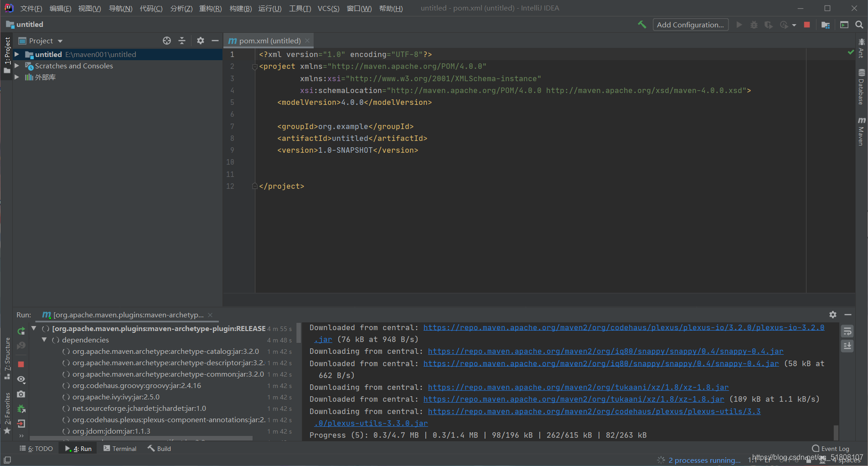Collapse the dependencies node in Run tree
The width and height of the screenshot is (868, 466).
pyautogui.click(x=44, y=340)
